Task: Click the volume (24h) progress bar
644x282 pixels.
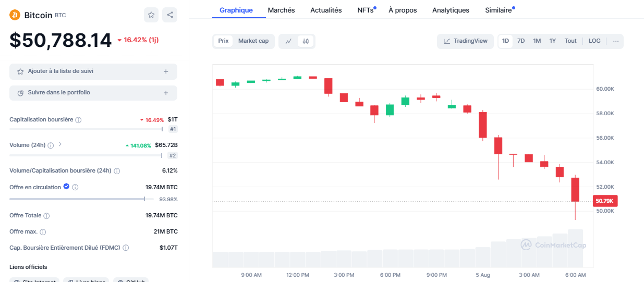Action: tap(86, 155)
